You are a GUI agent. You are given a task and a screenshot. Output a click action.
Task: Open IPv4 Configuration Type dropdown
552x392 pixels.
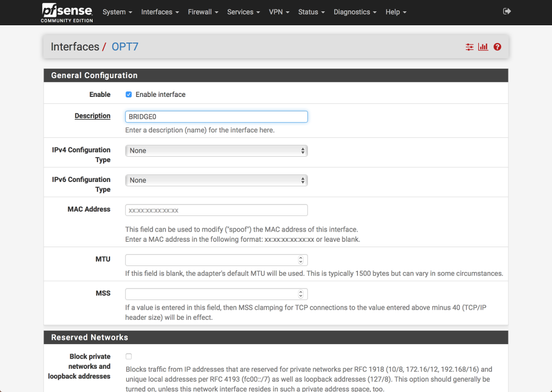[216, 150]
